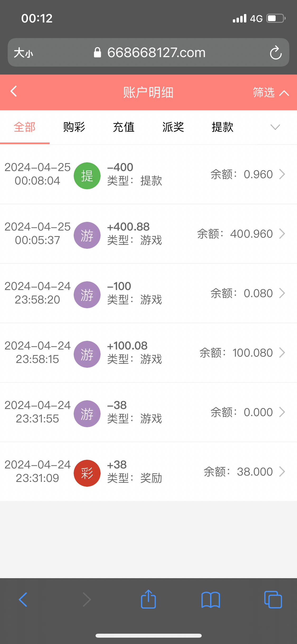Switch to the 充值 tab
This screenshot has width=297, height=644.
click(x=124, y=127)
